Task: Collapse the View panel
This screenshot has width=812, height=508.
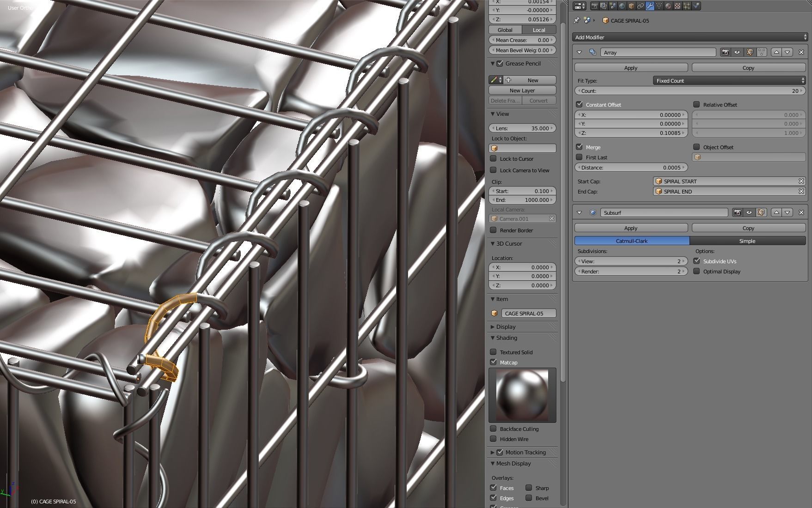Action: coord(493,114)
